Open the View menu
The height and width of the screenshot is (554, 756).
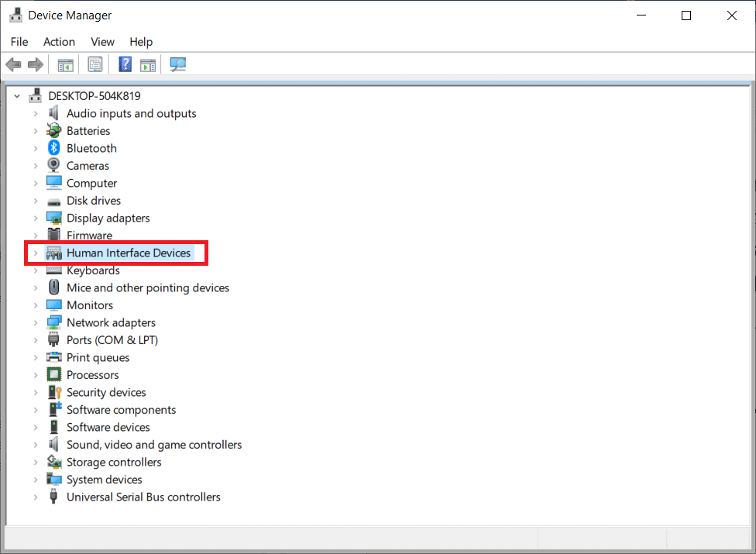pyautogui.click(x=102, y=42)
